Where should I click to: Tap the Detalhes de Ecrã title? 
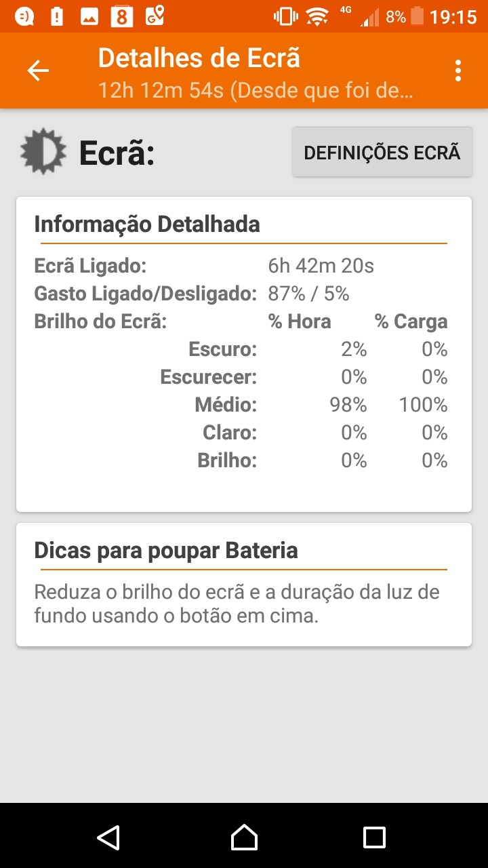[x=199, y=58]
